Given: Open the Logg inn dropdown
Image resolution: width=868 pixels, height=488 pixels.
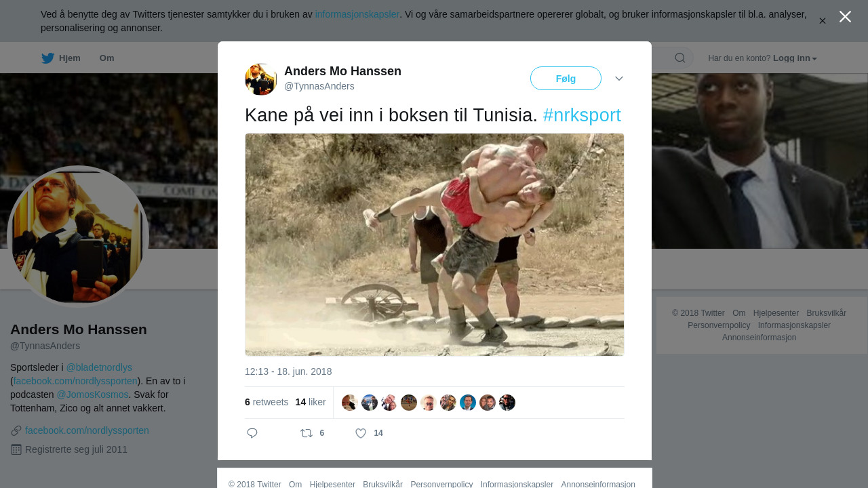Looking at the screenshot, I should tap(795, 58).
